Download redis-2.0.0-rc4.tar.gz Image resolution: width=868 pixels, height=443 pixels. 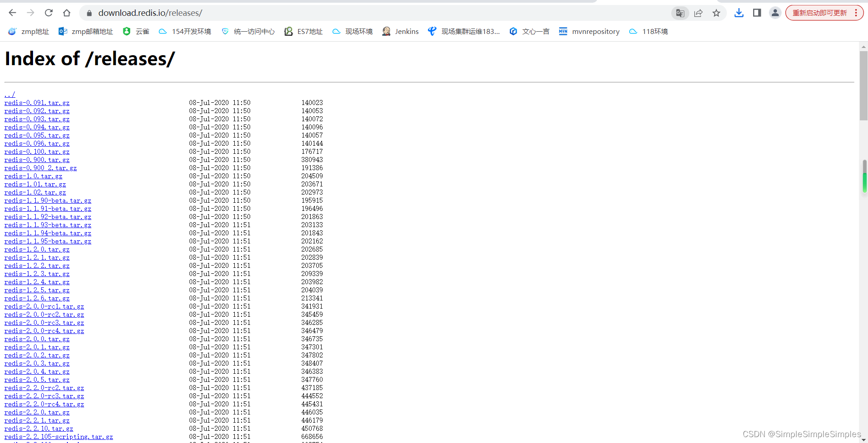44,331
